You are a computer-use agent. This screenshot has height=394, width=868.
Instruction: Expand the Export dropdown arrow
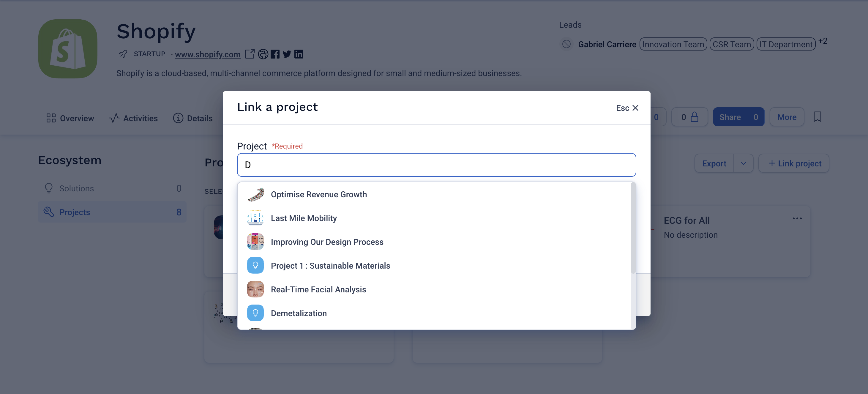[743, 163]
